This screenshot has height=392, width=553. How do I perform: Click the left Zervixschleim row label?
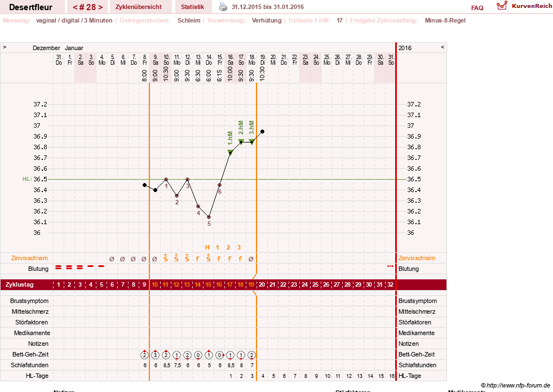tap(30, 258)
